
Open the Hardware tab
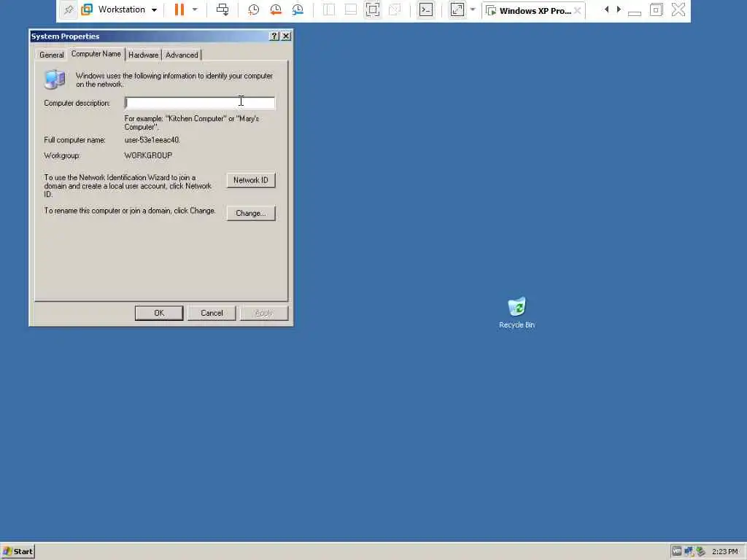[144, 55]
